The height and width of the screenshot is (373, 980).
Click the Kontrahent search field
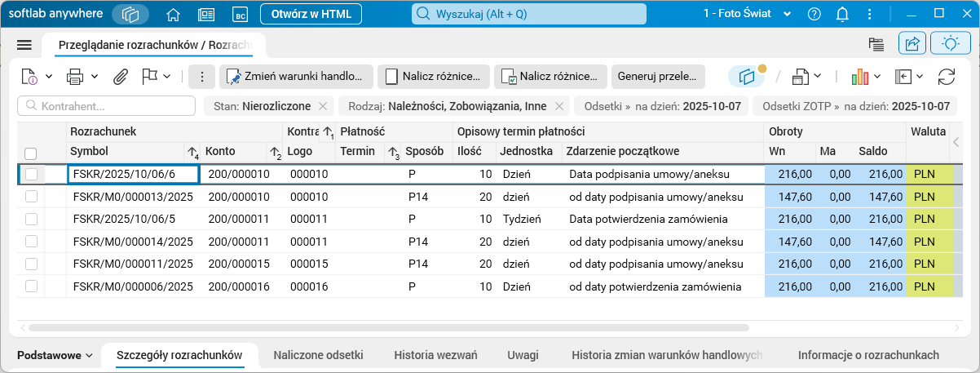tap(107, 106)
